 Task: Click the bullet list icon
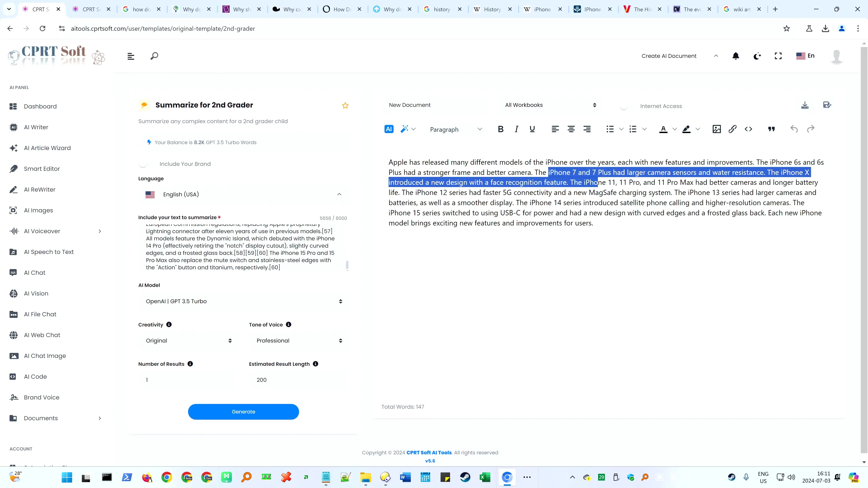[609, 129]
